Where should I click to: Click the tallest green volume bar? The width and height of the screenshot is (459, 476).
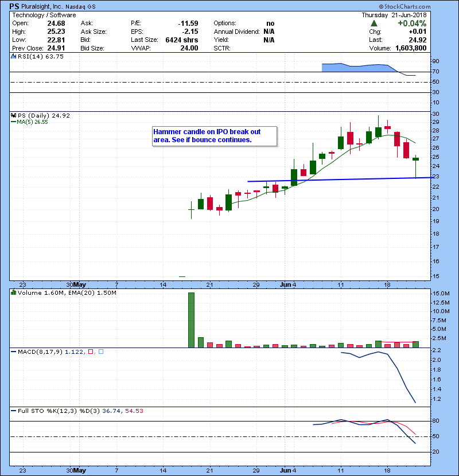[191, 319]
